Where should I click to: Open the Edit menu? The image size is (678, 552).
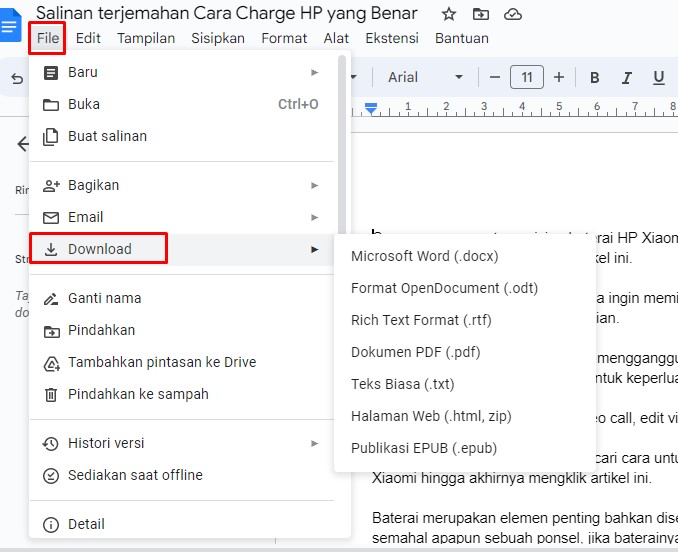coord(88,38)
